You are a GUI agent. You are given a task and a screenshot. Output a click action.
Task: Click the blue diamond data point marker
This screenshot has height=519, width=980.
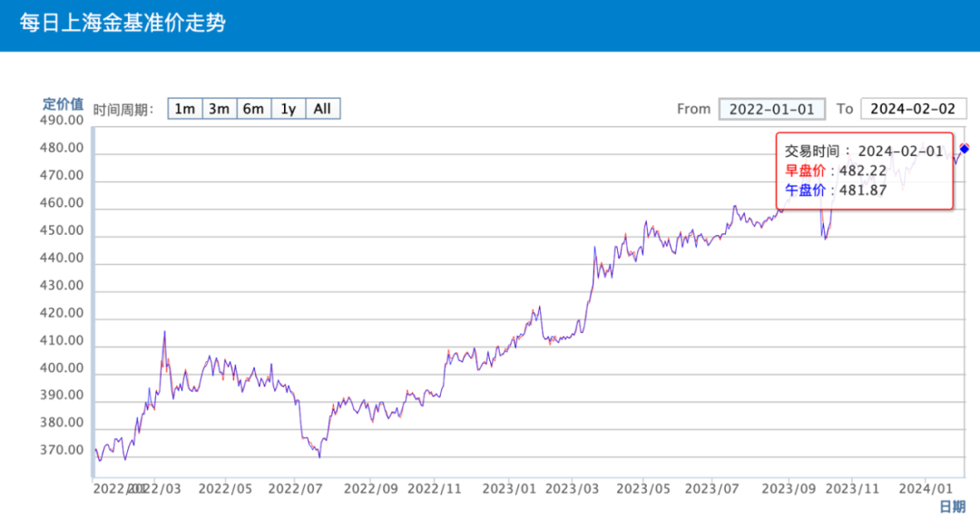965,149
